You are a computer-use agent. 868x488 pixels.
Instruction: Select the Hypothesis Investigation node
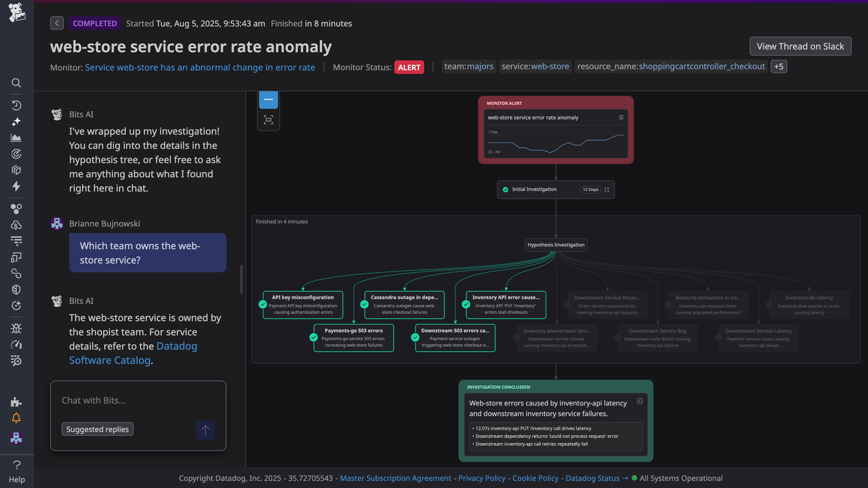pos(556,245)
